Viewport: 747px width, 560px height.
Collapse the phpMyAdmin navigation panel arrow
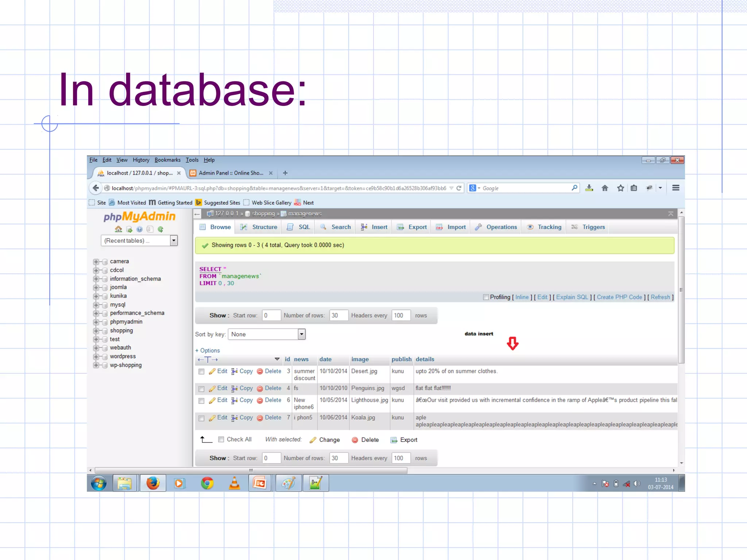(197, 214)
